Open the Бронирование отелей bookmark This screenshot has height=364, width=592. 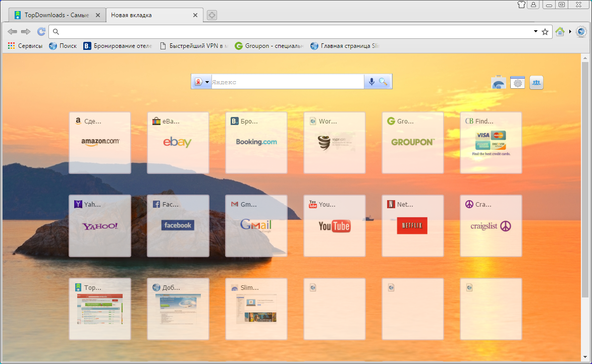tap(118, 46)
